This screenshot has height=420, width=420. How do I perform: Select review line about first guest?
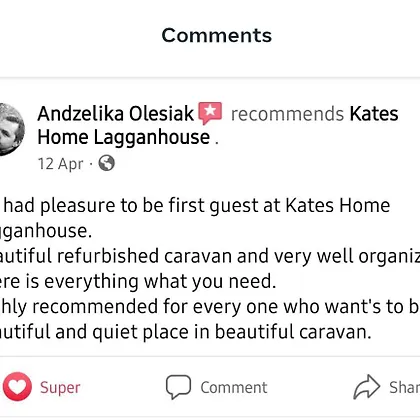click(195, 205)
